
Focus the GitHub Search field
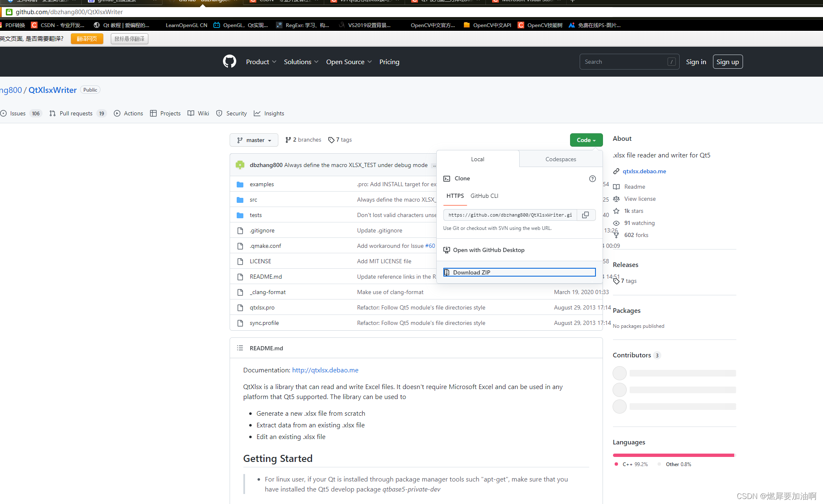[x=629, y=62]
